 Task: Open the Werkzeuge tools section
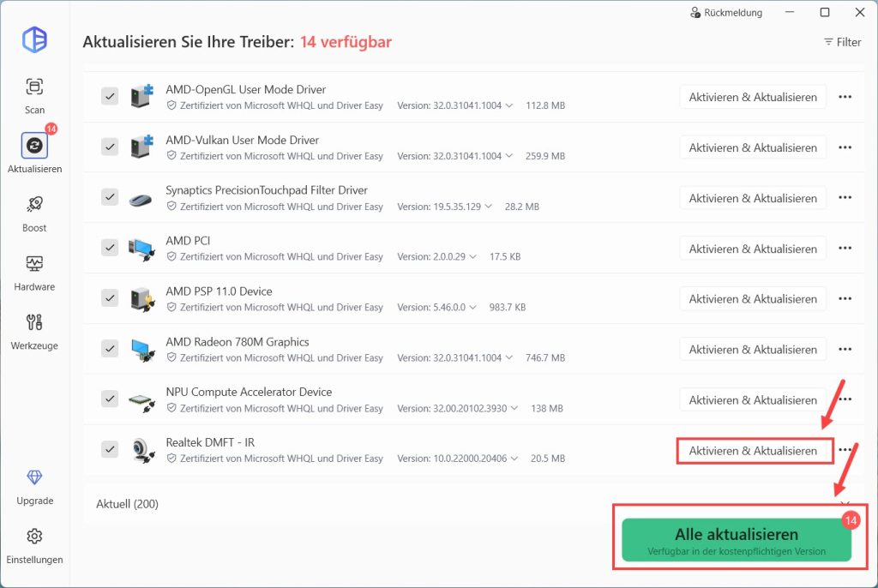(x=34, y=332)
